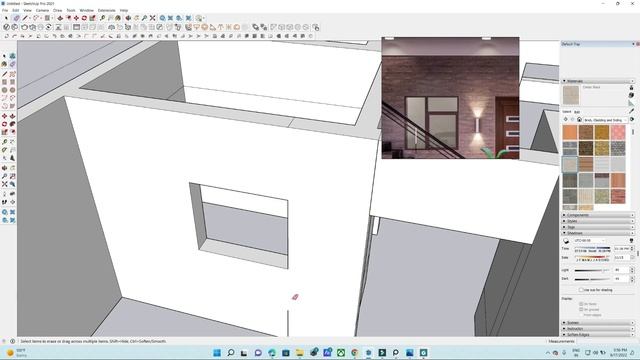
Task: Switch to Select tab in Materials panel
Action: click(x=567, y=112)
